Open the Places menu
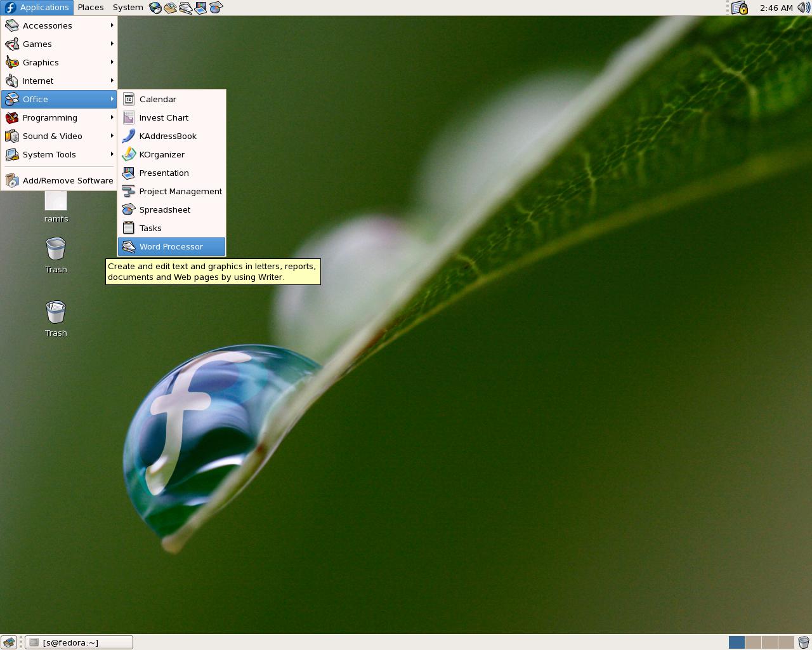 click(91, 8)
